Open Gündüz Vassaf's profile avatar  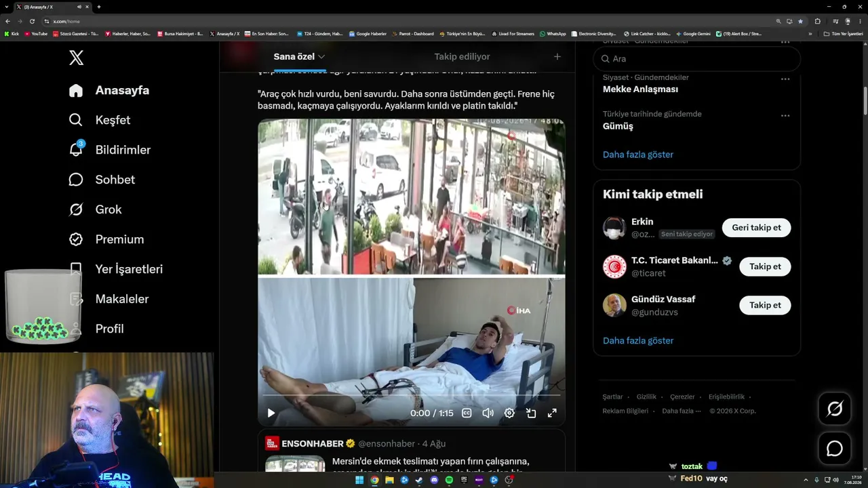click(614, 305)
